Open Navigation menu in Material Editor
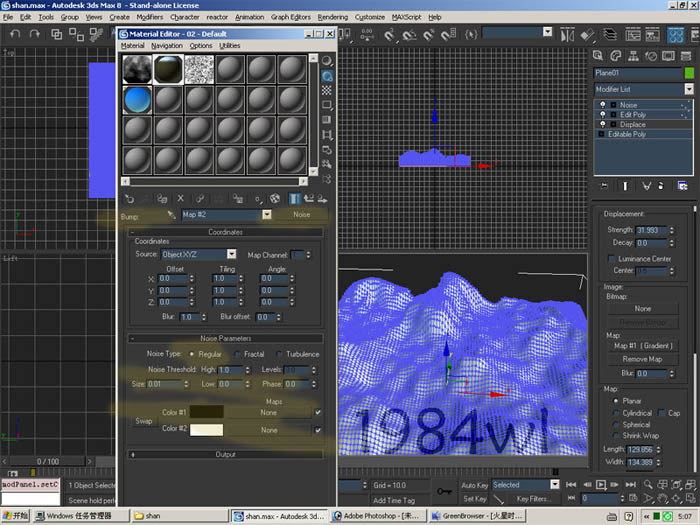Viewport: 700px width, 525px height. coord(167,46)
